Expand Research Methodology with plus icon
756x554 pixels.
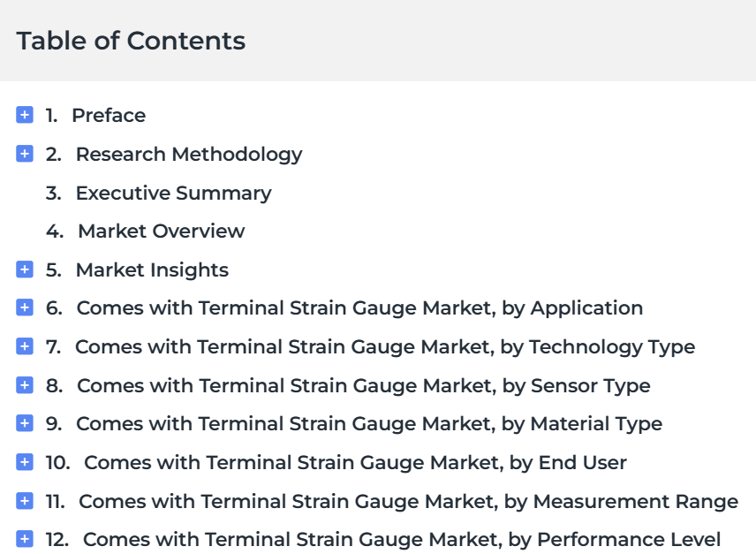pos(25,154)
